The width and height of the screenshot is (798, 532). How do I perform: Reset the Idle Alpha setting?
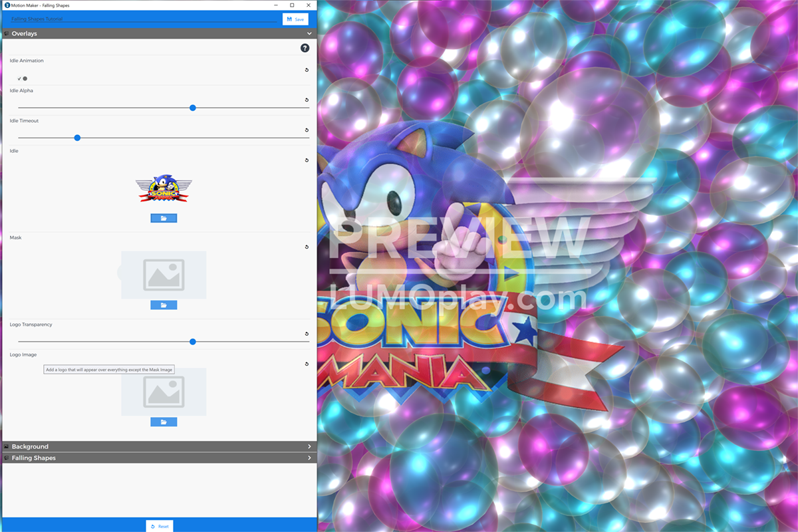(307, 100)
